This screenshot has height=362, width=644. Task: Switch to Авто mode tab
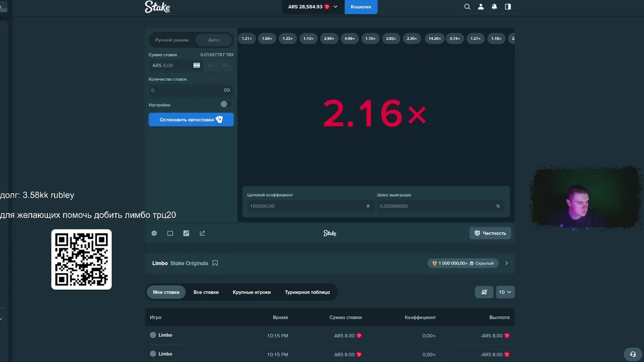(x=214, y=40)
